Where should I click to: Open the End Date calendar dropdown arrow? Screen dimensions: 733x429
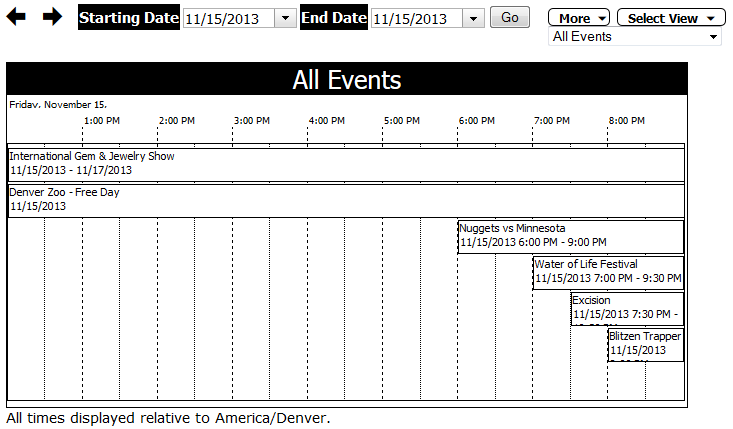[x=474, y=19]
